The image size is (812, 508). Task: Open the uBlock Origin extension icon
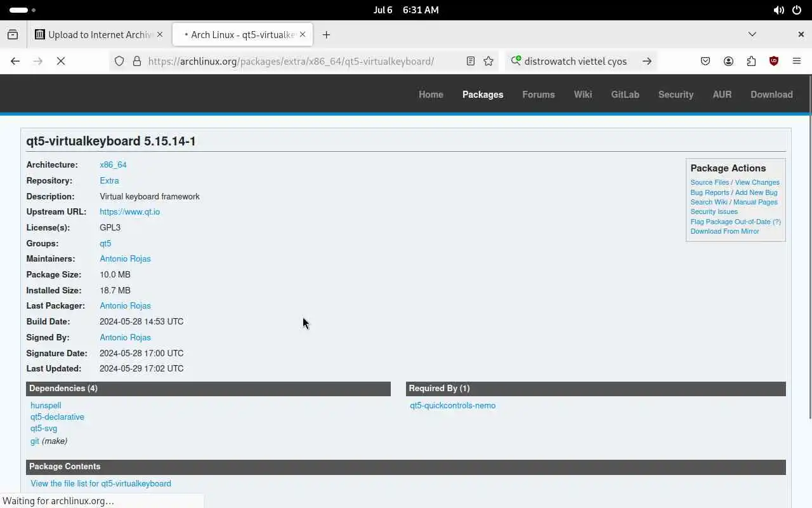click(774, 61)
